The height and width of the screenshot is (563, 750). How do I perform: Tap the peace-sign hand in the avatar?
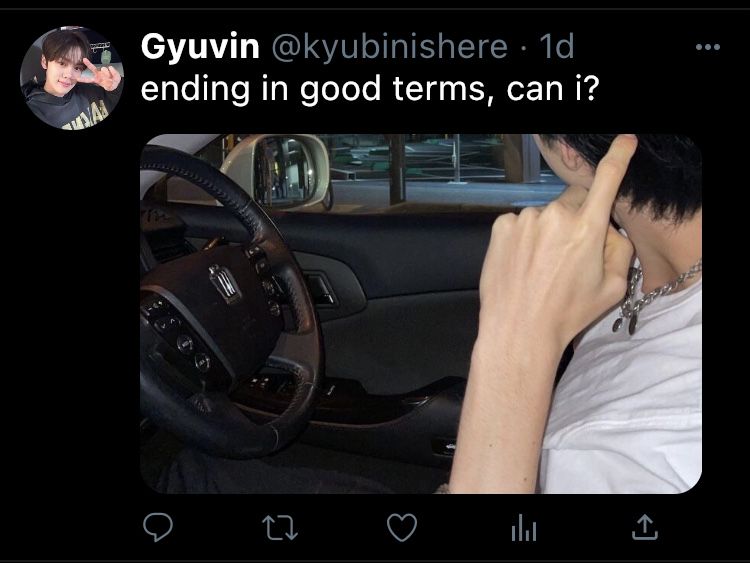tap(103, 74)
